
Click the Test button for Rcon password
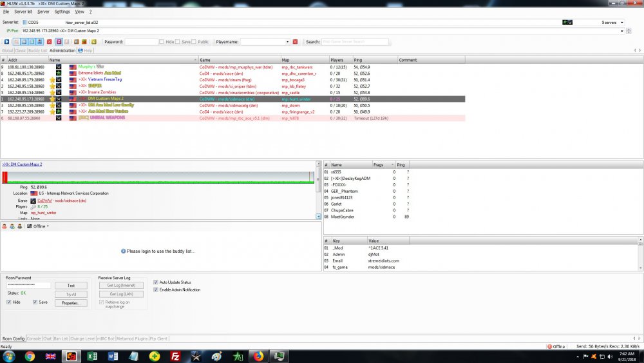71,286
